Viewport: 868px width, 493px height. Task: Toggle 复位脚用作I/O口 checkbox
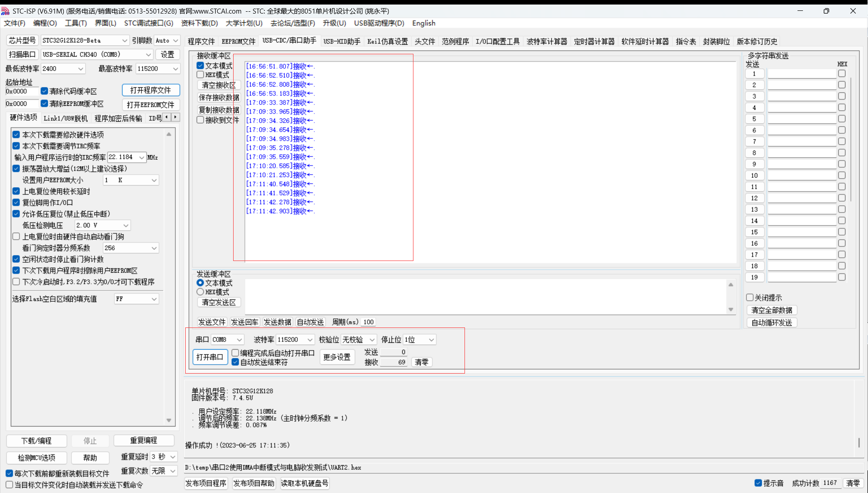(16, 202)
